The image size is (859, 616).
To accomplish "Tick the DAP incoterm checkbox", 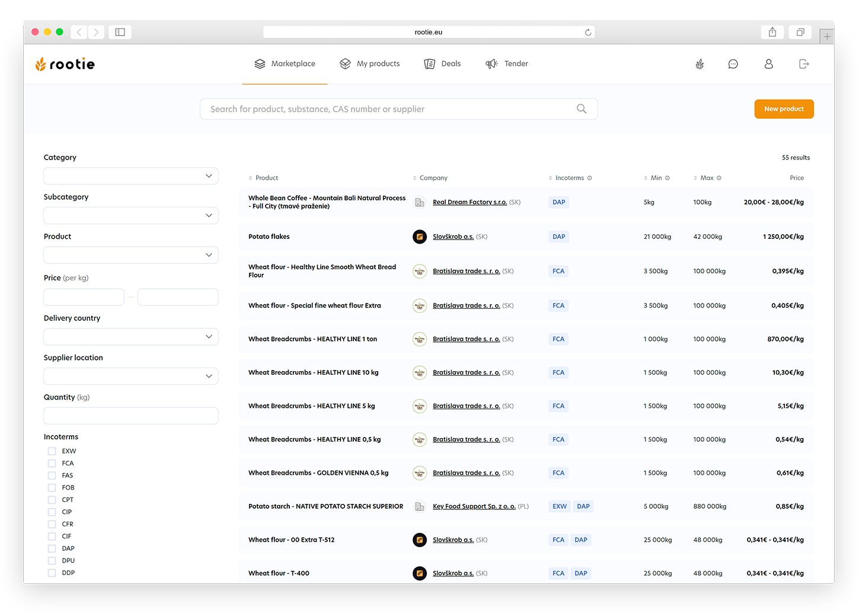I will click(x=52, y=548).
